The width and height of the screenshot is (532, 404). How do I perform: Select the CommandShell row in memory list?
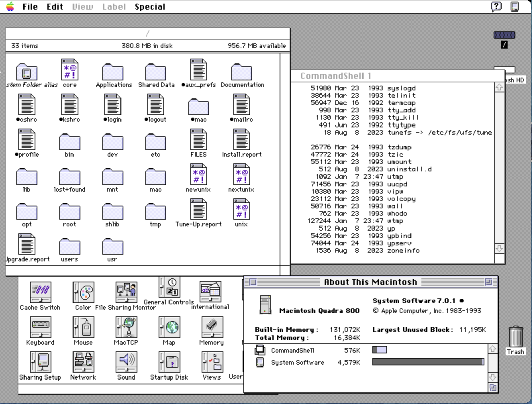[x=366, y=350]
